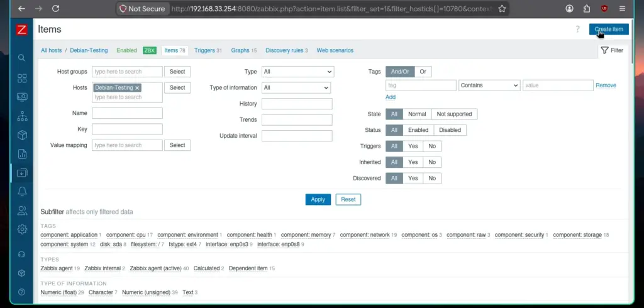Click Select next to Value mapping

pyautogui.click(x=177, y=145)
